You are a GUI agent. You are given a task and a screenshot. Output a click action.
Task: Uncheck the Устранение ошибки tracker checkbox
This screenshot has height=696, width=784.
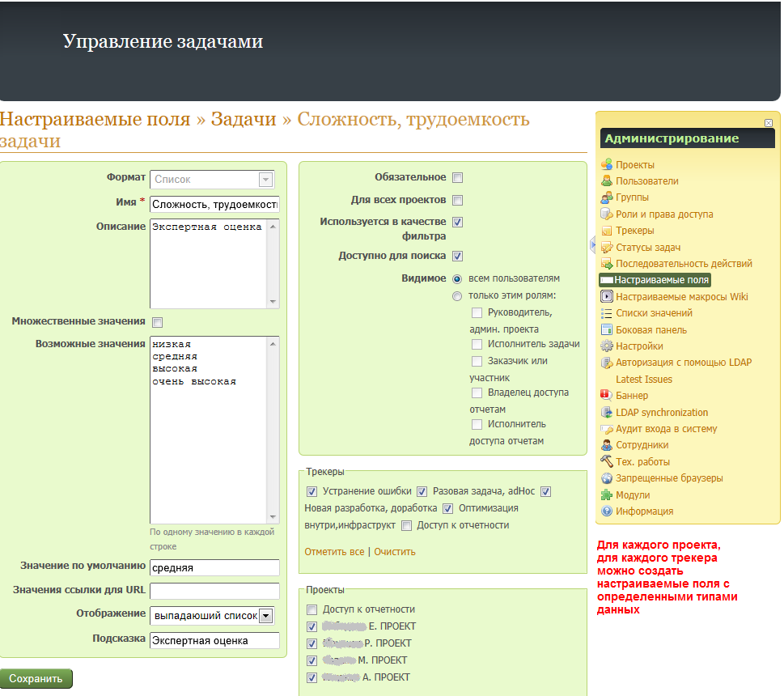coord(311,491)
